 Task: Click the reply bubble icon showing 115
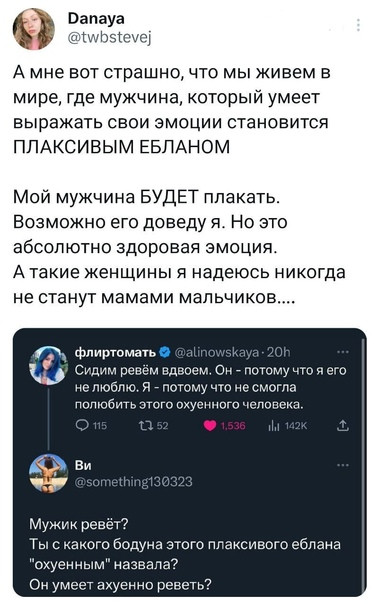(82, 426)
